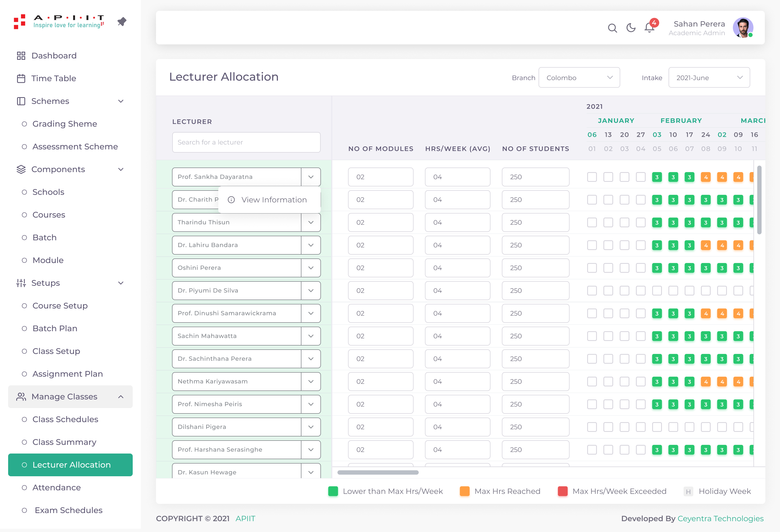
Task: Click the Time Table calendar icon
Action: coord(21,78)
